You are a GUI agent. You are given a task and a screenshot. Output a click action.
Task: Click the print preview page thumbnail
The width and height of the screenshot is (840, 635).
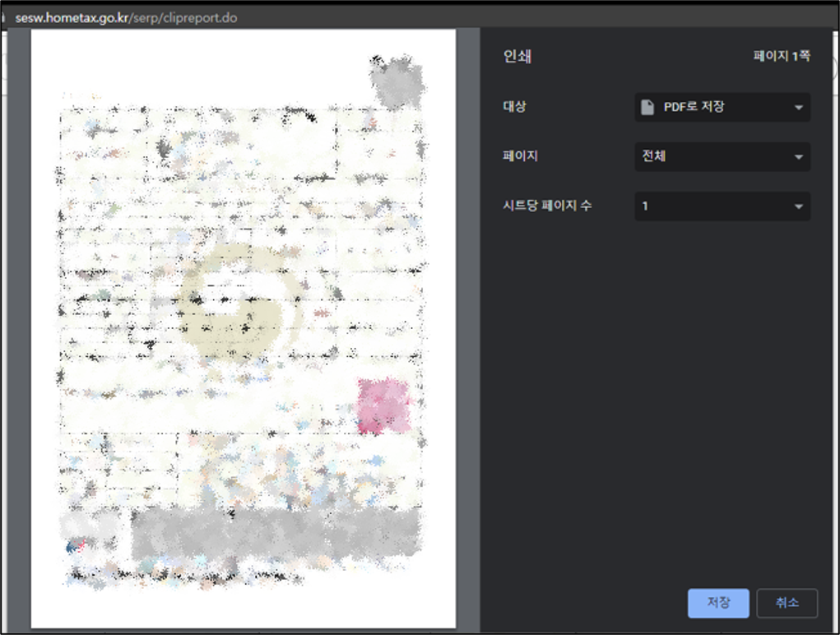click(x=244, y=328)
